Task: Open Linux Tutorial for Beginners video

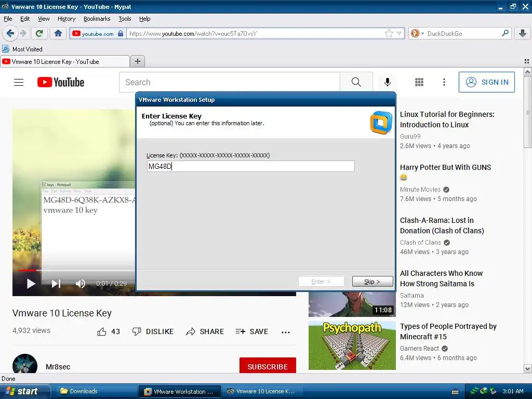Action: pos(447,119)
